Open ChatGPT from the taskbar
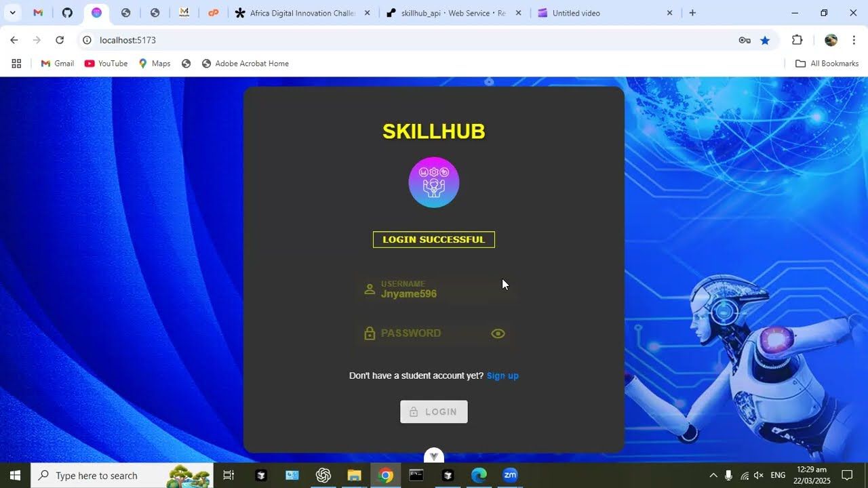Image resolution: width=868 pixels, height=488 pixels. [x=323, y=475]
